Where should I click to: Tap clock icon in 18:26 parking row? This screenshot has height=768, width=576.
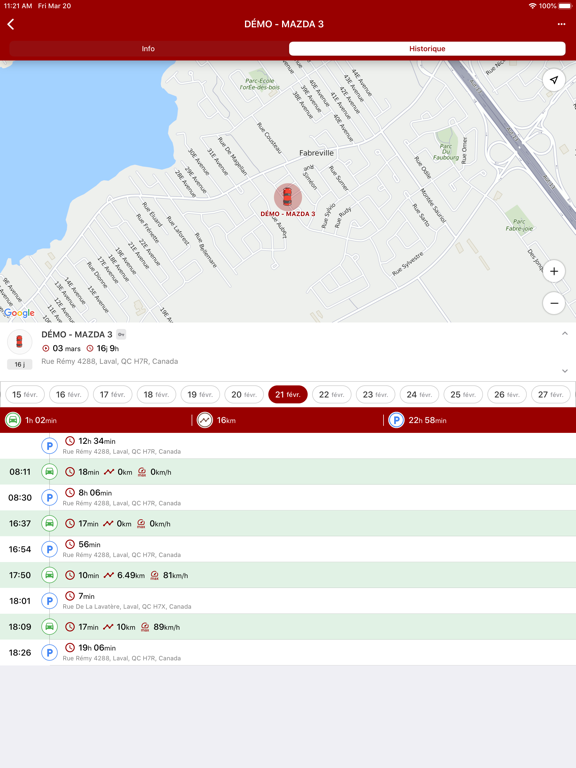70,648
